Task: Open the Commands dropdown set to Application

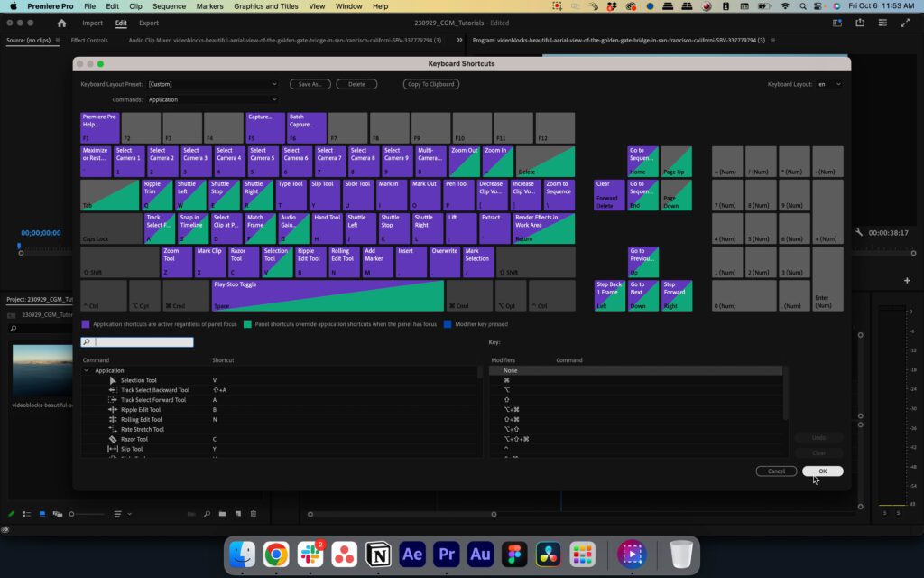Action: click(212, 99)
